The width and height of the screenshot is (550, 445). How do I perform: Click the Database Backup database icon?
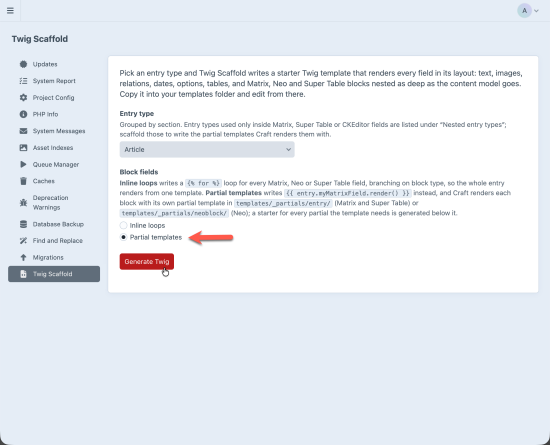click(24, 224)
